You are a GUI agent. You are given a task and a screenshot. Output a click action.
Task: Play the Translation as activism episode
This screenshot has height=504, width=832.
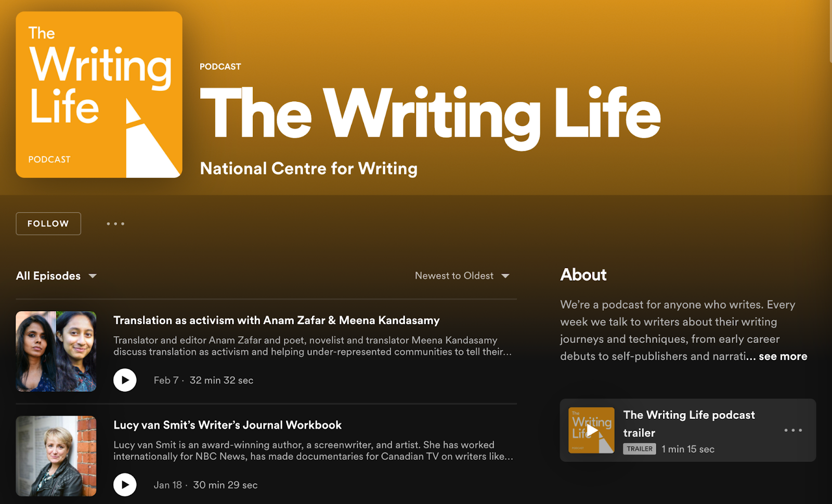click(125, 380)
